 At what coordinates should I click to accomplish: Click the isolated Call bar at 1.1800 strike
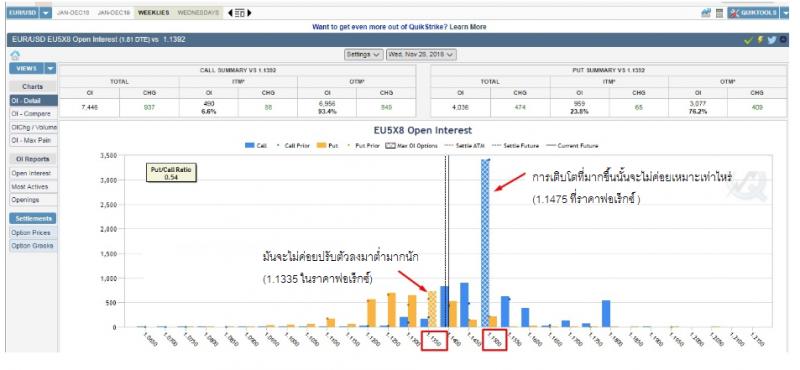pyautogui.click(x=606, y=314)
